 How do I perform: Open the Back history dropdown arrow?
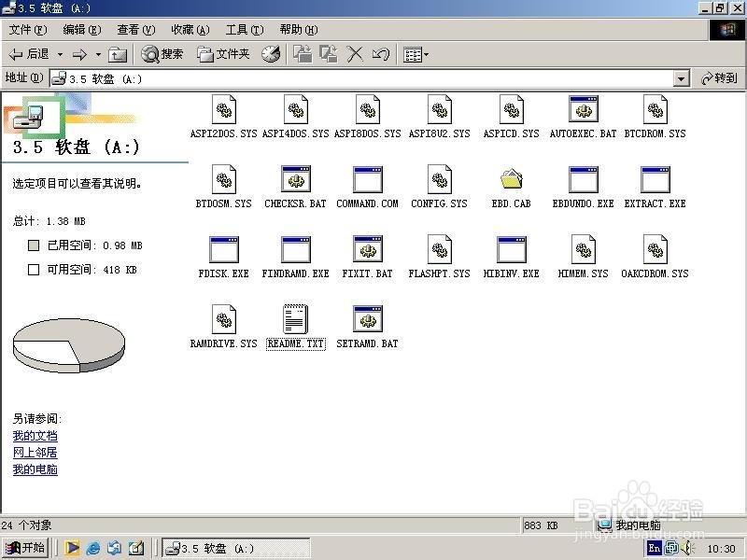60,55
